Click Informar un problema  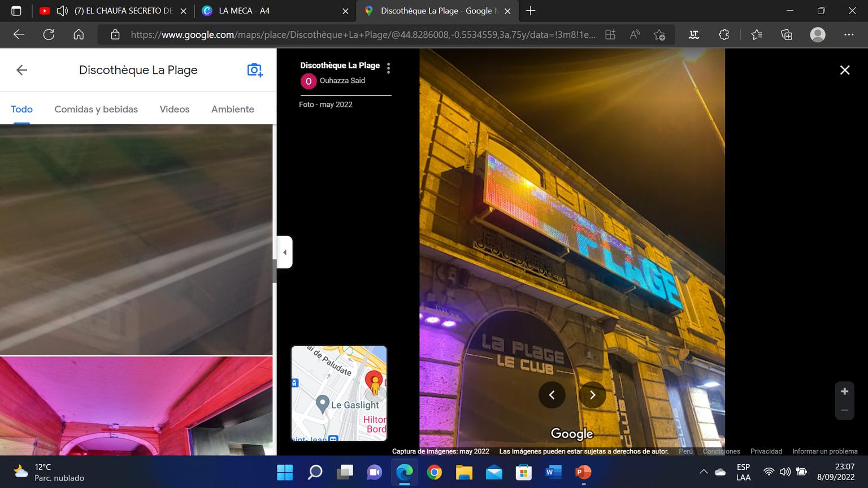coord(825,451)
